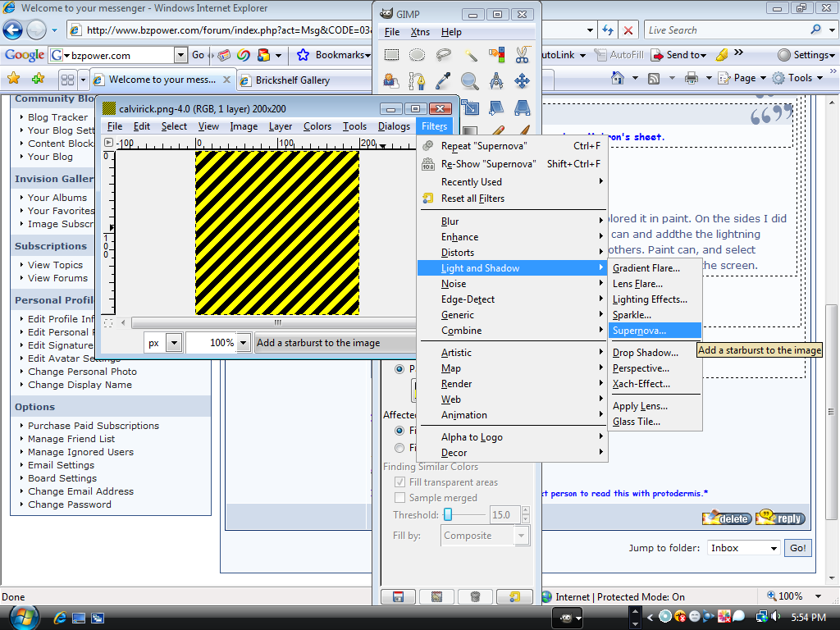The height and width of the screenshot is (630, 840).
Task: Select the Ellipse Select tool
Action: tap(418, 55)
